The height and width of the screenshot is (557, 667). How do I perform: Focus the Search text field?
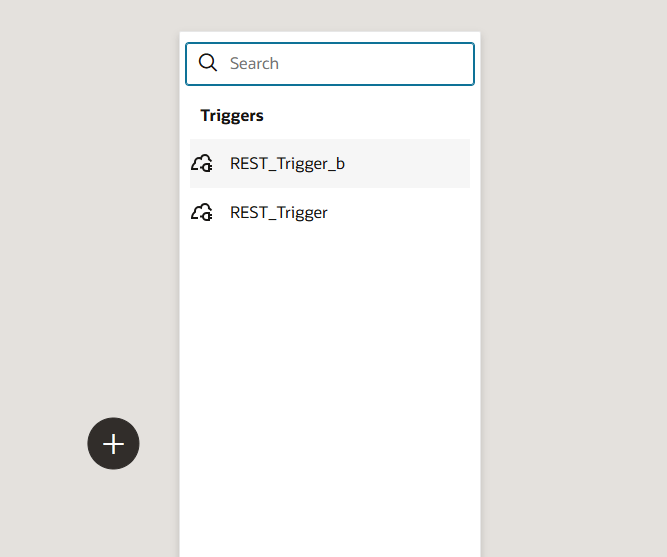pos(340,63)
